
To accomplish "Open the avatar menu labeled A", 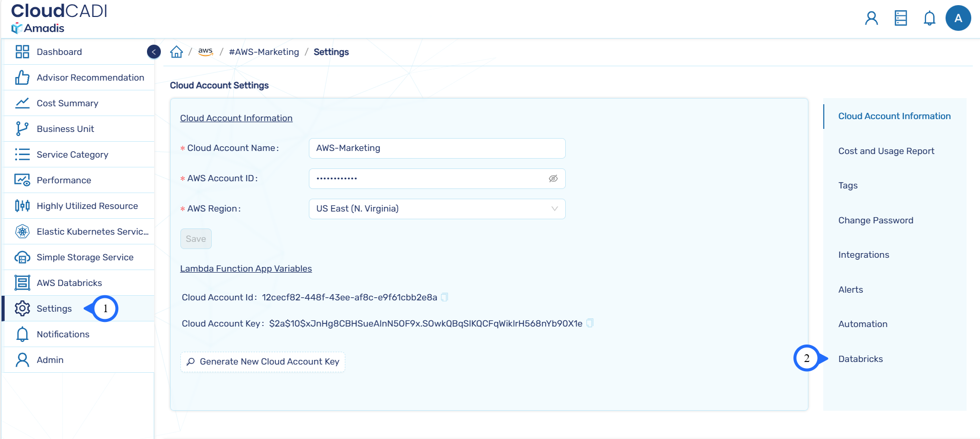I will click(958, 18).
